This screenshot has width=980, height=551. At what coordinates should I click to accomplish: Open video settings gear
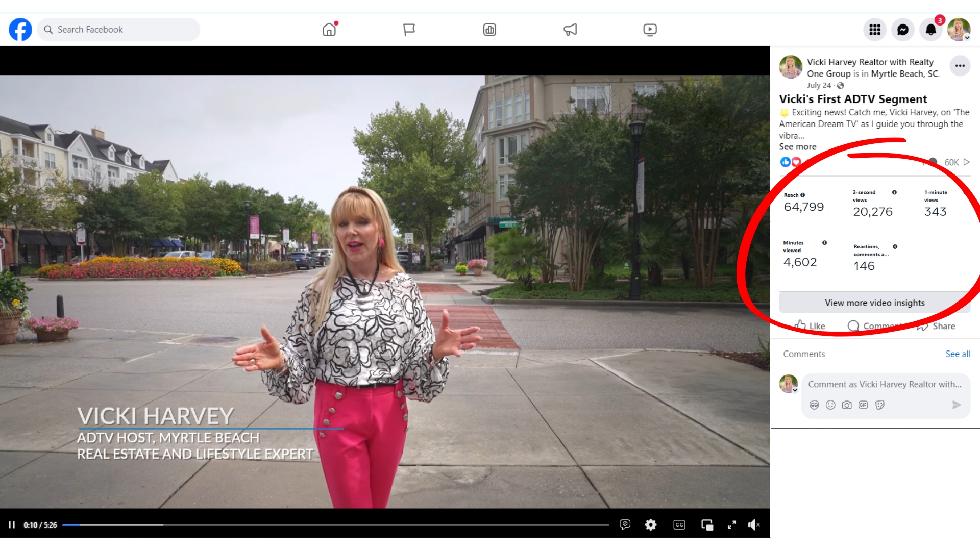coord(651,524)
